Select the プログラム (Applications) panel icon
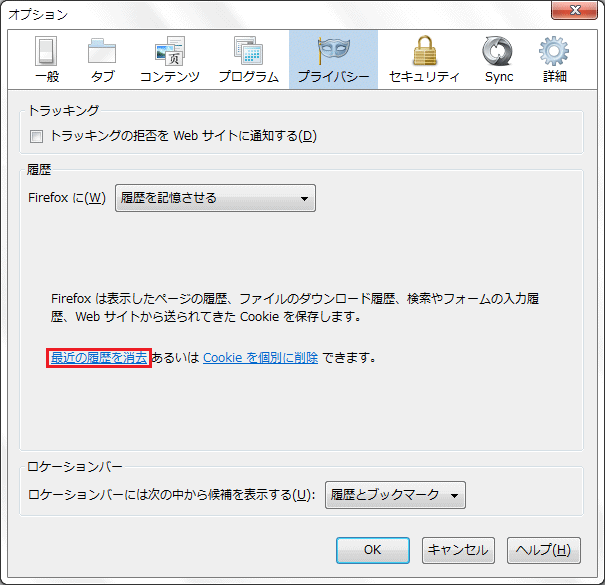 click(248, 59)
